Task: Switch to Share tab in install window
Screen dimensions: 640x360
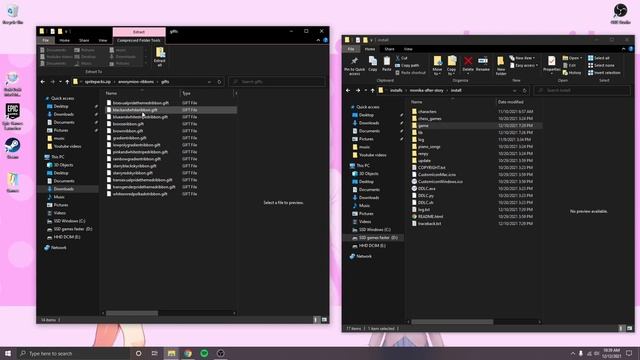Action: [x=389, y=49]
